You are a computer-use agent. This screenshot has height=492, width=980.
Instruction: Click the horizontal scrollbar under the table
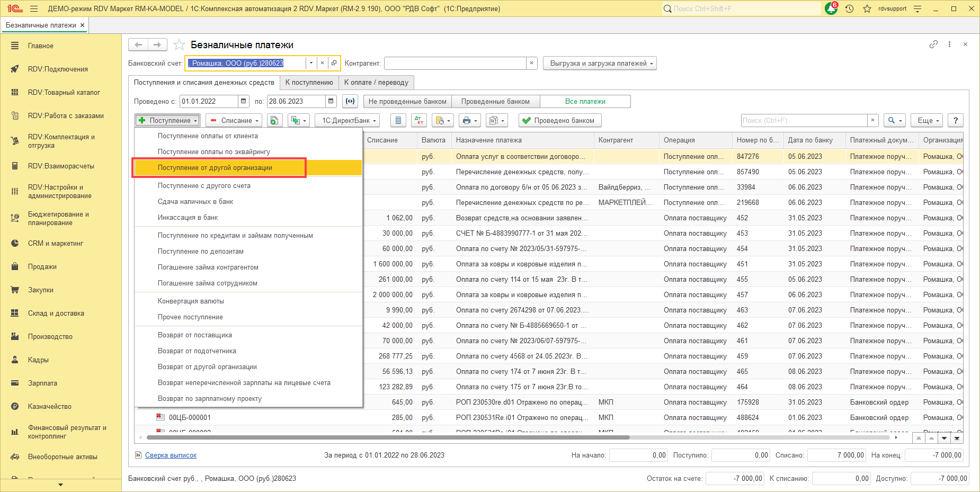[388, 438]
